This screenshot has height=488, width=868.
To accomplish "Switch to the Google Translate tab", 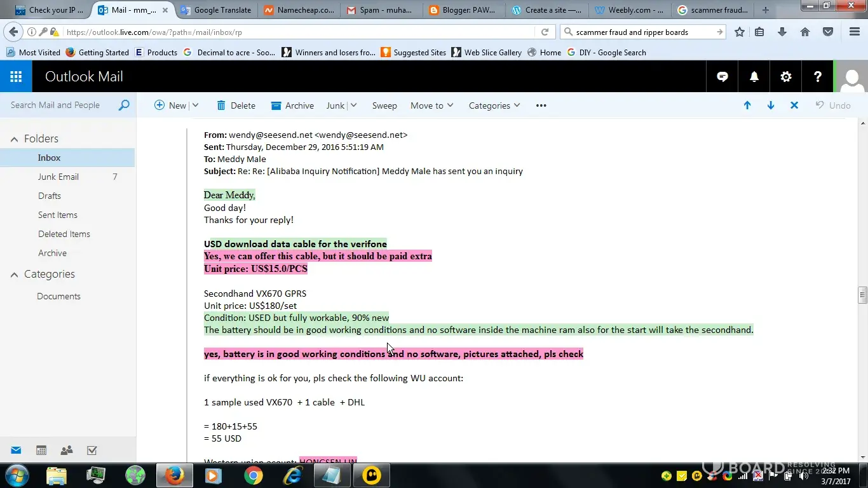I will click(216, 10).
